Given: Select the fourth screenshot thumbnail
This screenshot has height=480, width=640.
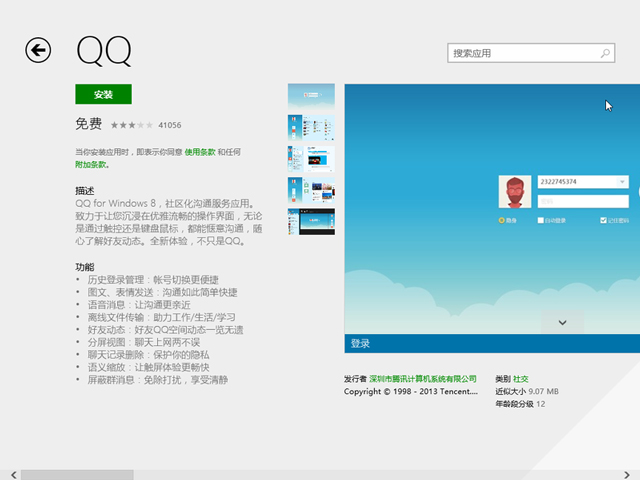Looking at the screenshot, I should (x=311, y=190).
